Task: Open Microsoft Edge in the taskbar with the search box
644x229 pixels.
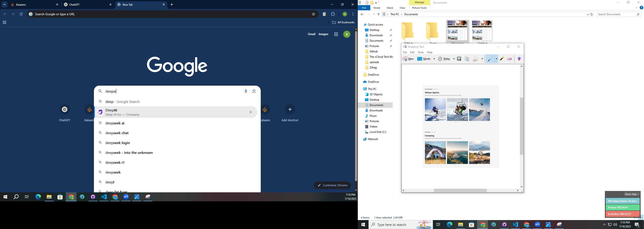Action: point(449,225)
